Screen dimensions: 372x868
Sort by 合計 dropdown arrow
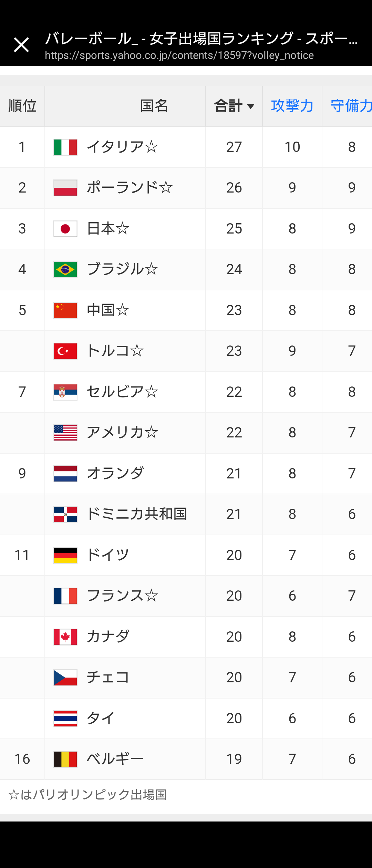click(x=251, y=106)
